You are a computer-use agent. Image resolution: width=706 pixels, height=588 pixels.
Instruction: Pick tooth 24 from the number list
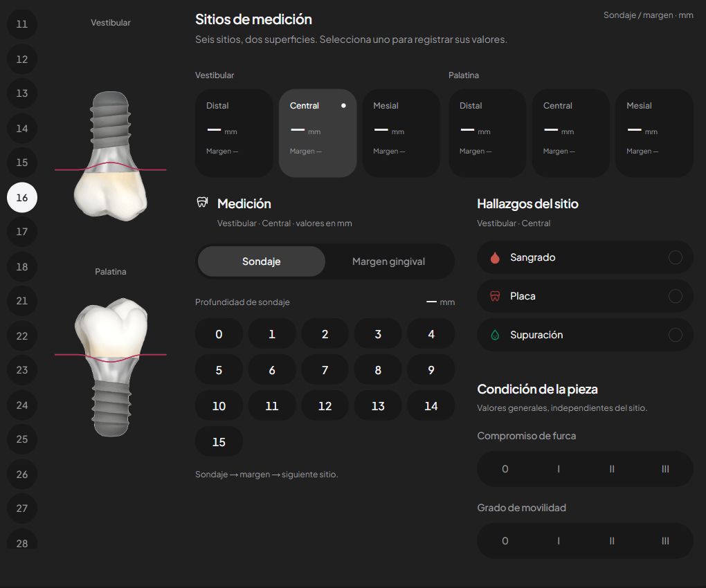tap(22, 405)
